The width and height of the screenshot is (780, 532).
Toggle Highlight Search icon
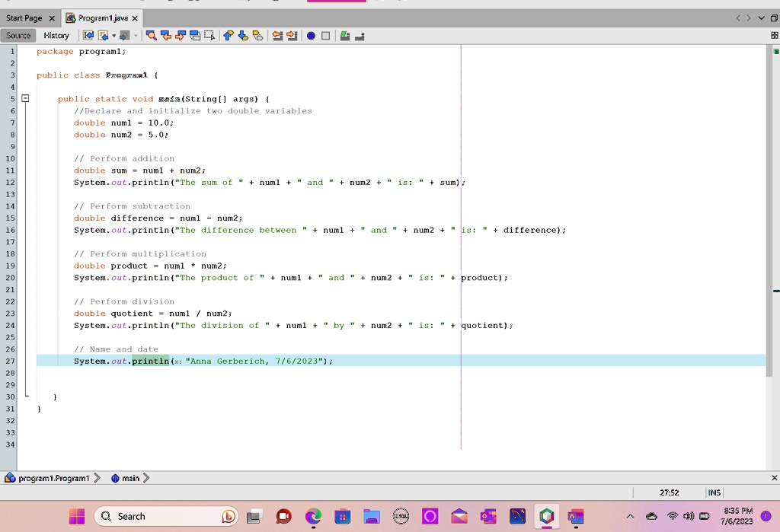coord(195,35)
